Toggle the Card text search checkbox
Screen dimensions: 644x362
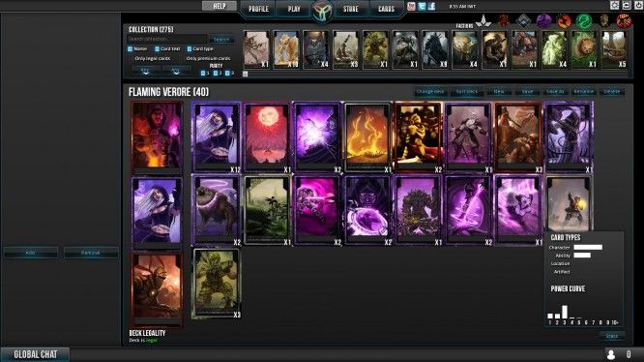(157, 49)
